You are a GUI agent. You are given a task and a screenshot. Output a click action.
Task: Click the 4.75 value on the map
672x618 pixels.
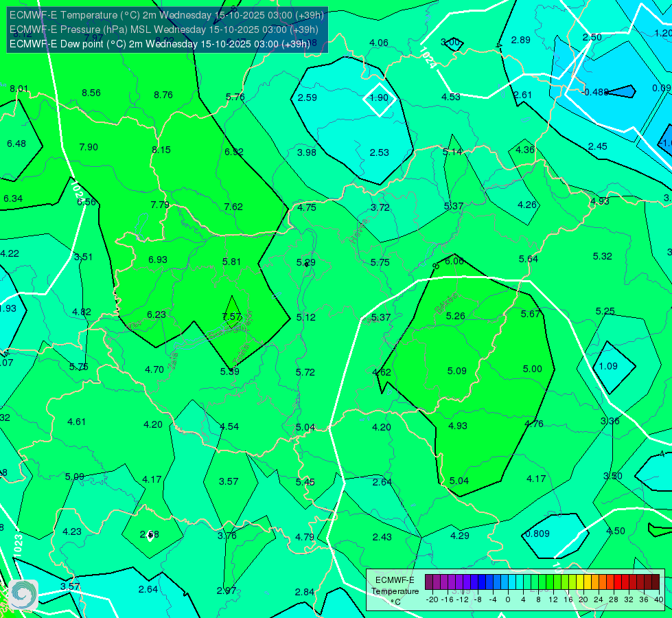coord(307,207)
